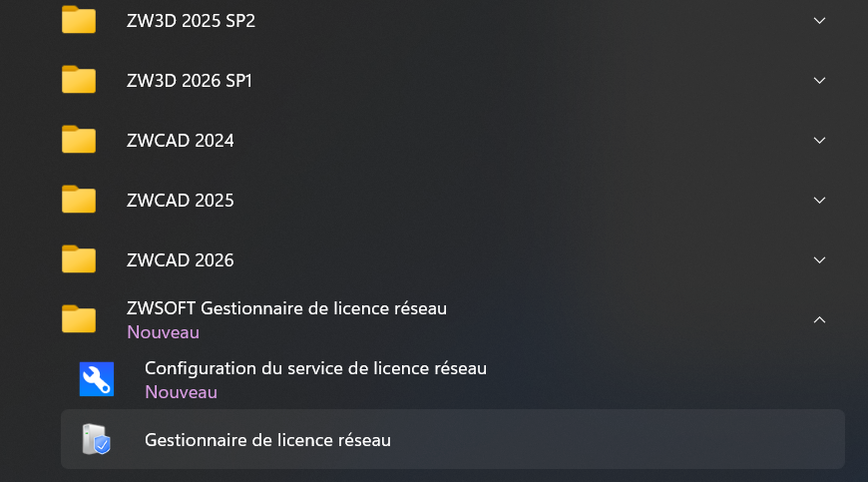Click the ZW3D 2025 SP2 folder icon

point(79,20)
